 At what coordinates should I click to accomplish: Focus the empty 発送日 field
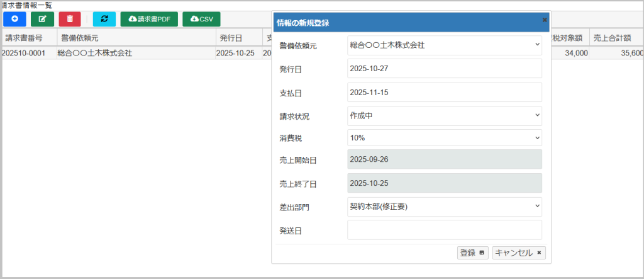(x=444, y=229)
